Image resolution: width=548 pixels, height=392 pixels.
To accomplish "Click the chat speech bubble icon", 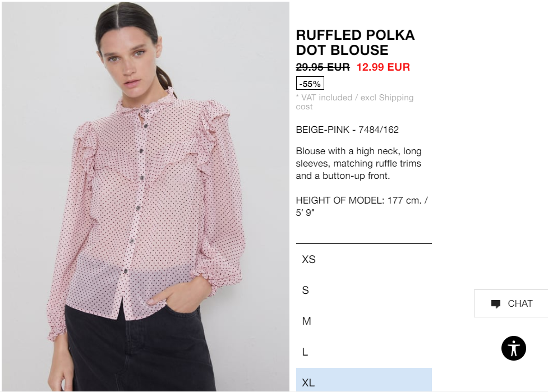I will [496, 303].
